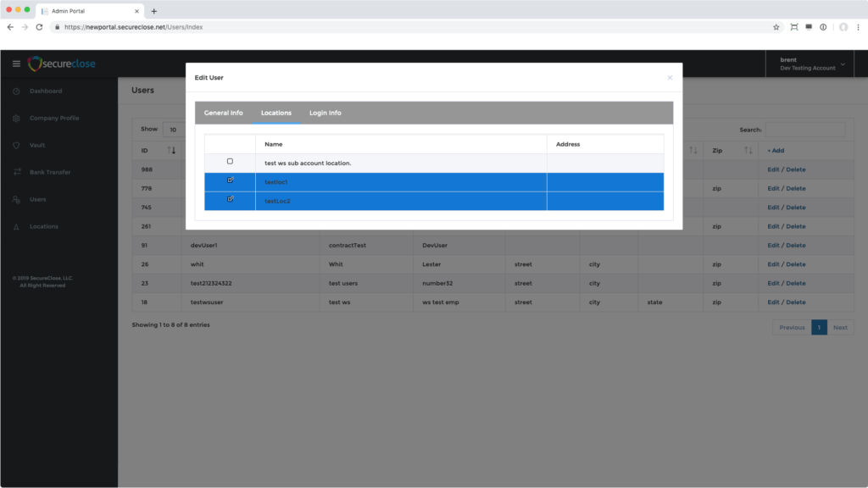Switch to the Login Info tab
This screenshot has height=488, width=868.
(325, 113)
